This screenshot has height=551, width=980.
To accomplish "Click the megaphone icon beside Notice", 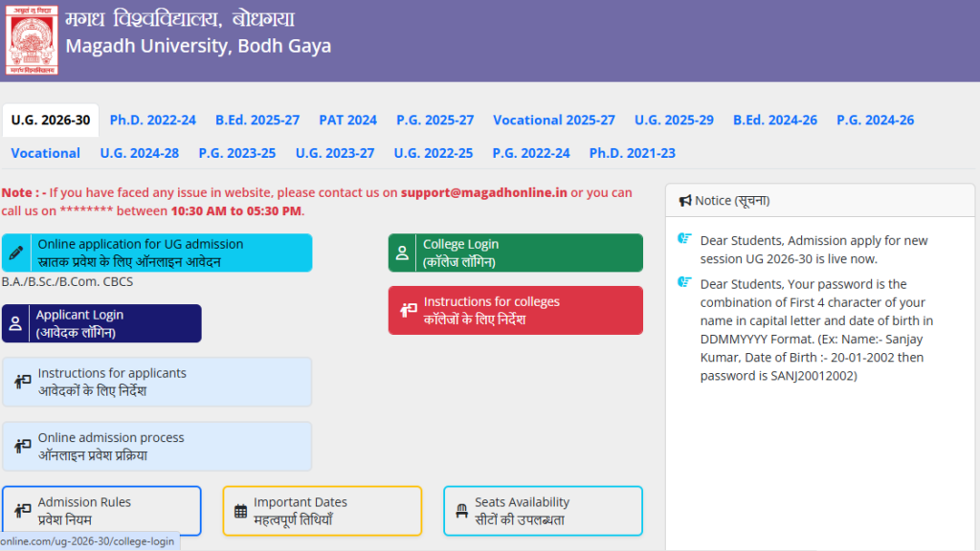I will [685, 201].
